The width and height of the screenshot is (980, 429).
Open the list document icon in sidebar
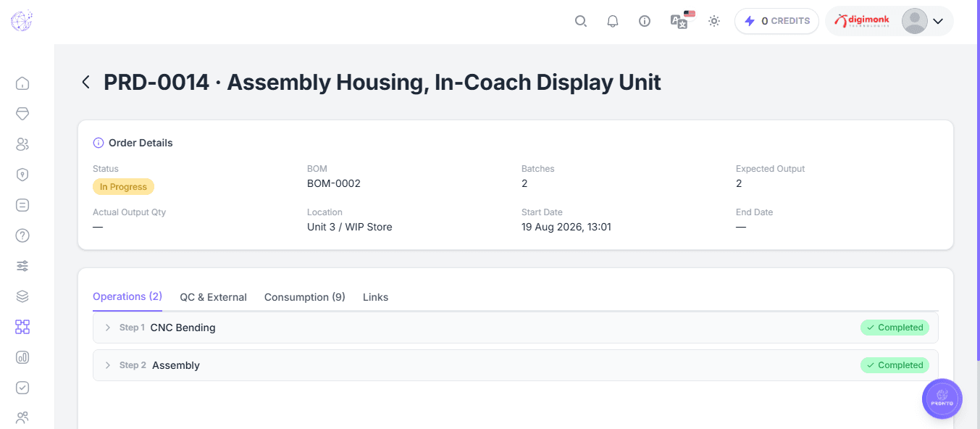point(22,205)
